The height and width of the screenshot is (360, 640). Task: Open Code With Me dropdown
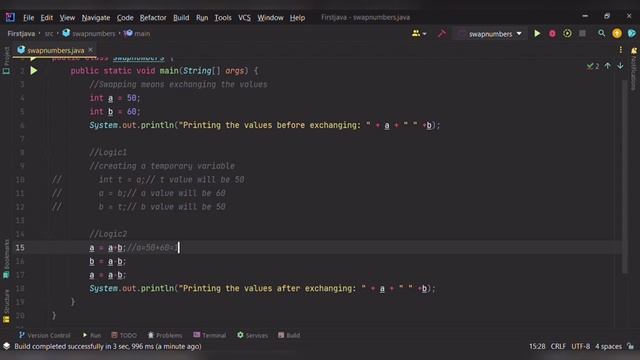coord(419,33)
